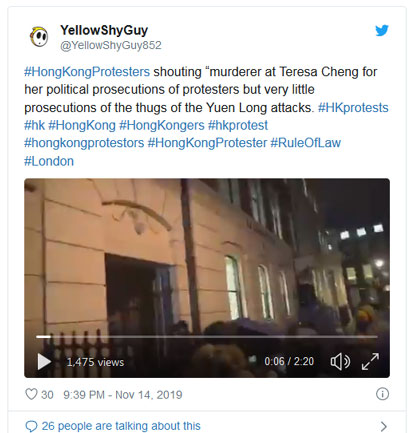Viewport: 417px width, 433px height.
Task: Open #HongKongProtesters hashtag link
Action: point(87,72)
